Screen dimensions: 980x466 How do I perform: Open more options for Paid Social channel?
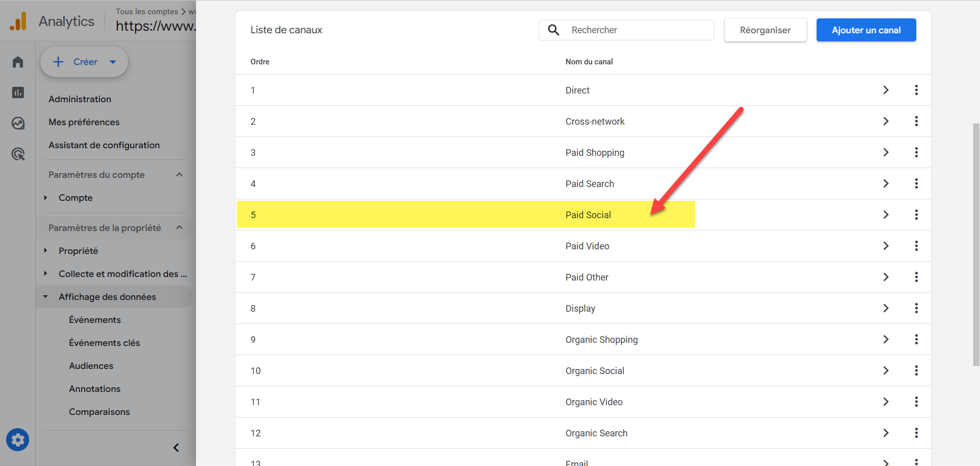pyautogui.click(x=916, y=215)
